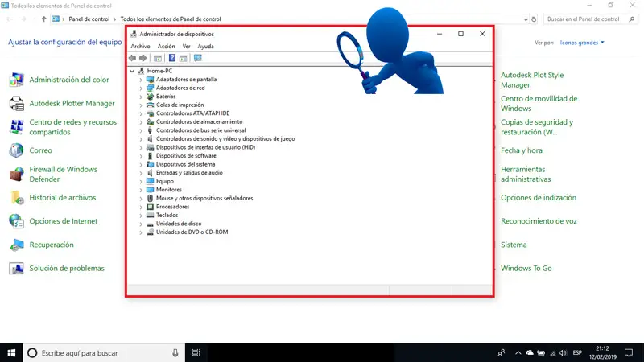Click the Correo icon in Control Panel

click(16, 150)
